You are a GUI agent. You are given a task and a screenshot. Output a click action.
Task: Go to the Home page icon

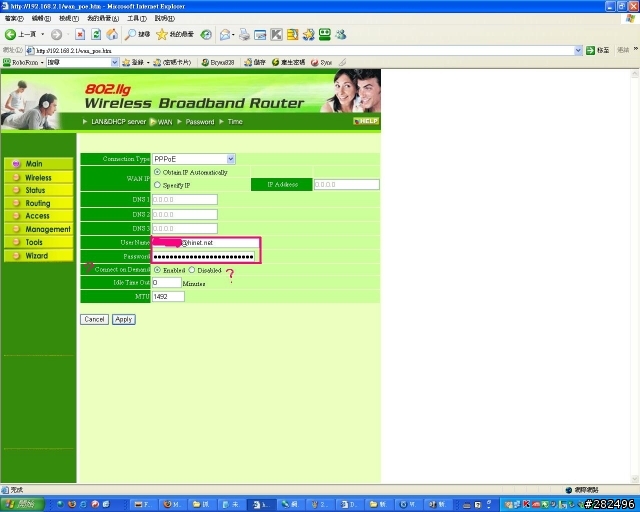click(112, 35)
